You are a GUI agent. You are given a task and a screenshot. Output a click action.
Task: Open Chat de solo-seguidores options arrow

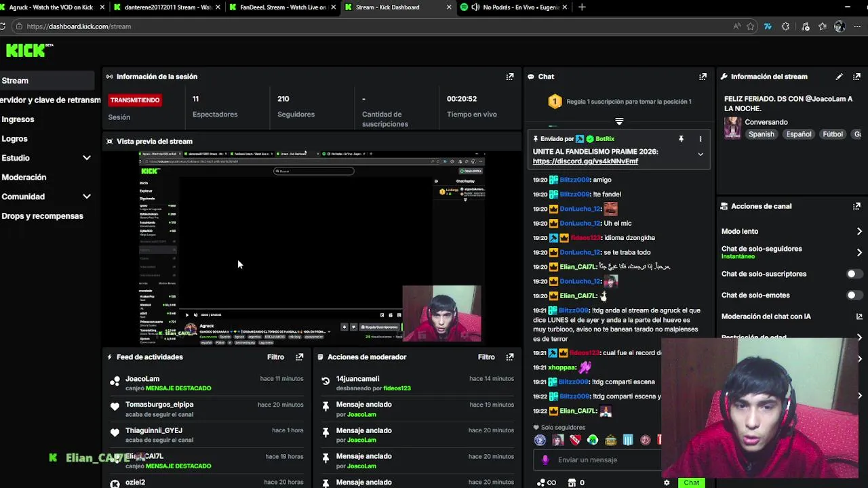859,252
